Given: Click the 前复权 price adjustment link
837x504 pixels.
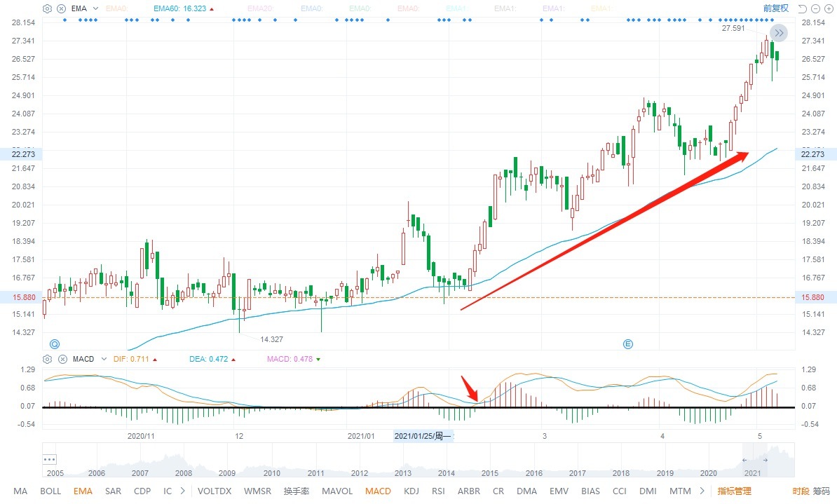Looking at the screenshot, I should coord(775,8).
